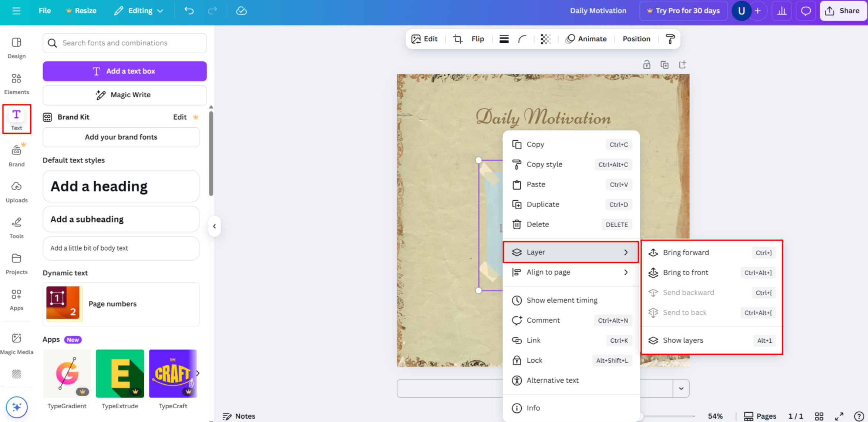Open the File menu
The width and height of the screenshot is (868, 422).
tap(44, 11)
